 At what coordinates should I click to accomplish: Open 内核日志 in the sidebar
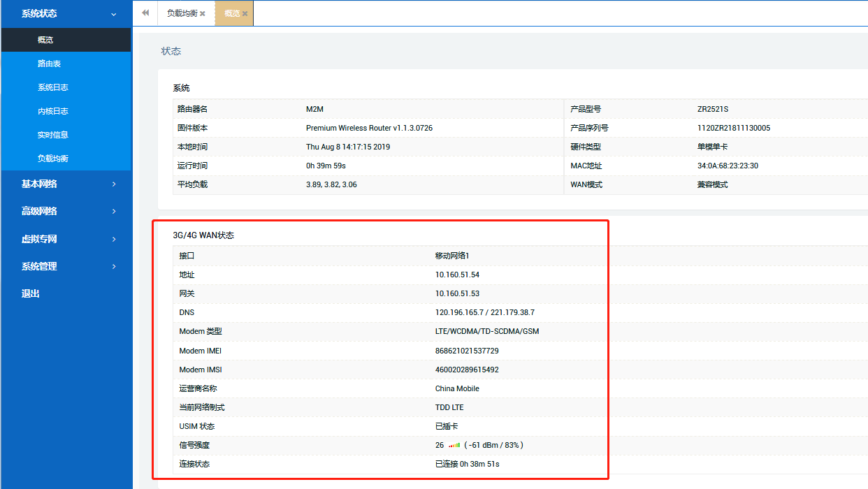(52, 111)
